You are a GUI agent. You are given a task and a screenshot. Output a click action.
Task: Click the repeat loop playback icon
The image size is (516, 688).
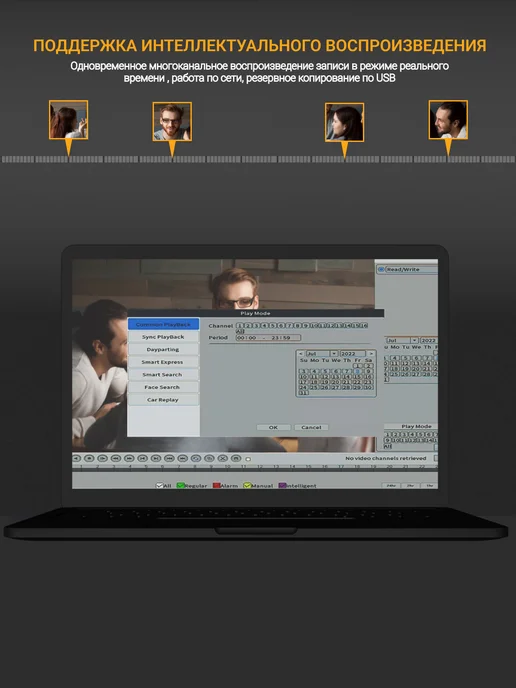[196, 458]
